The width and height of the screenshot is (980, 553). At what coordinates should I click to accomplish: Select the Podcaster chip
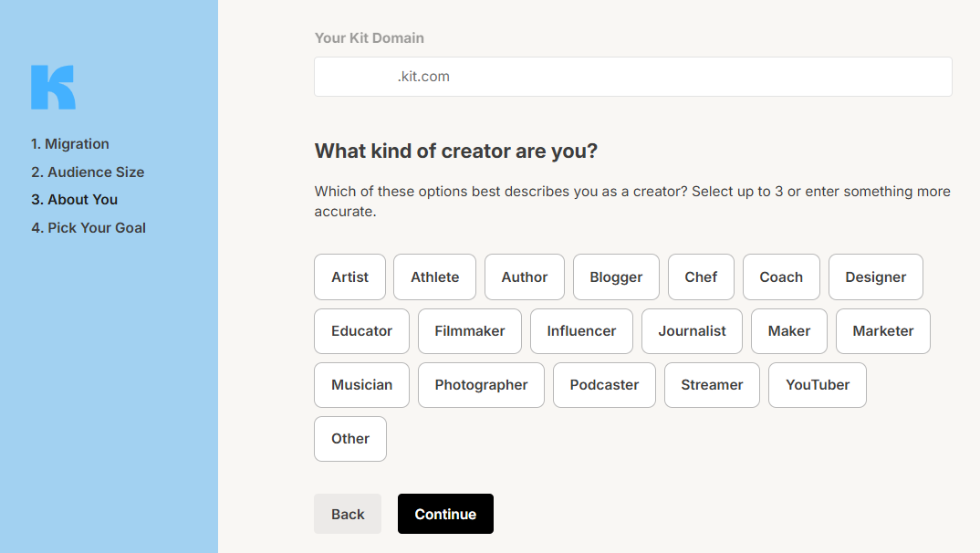[x=604, y=385]
